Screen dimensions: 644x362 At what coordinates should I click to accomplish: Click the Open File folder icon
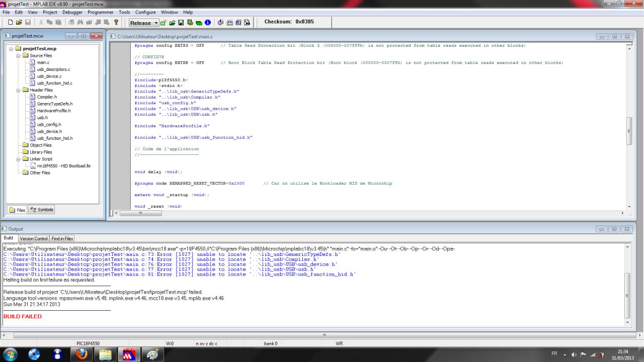19,23
